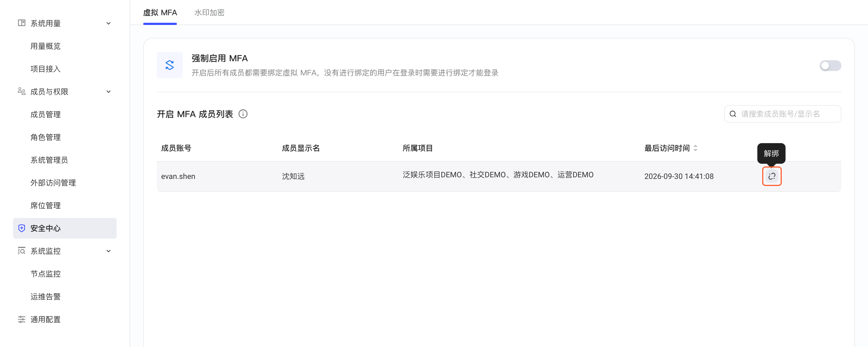Click the 成员账号 column header
Viewport: 868px width, 347px height.
pyautogui.click(x=176, y=148)
